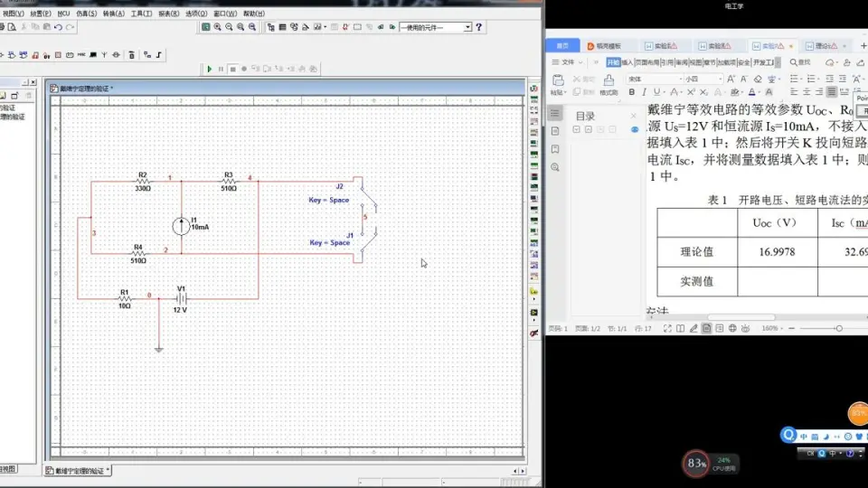The width and height of the screenshot is (868, 488).
Task: Open the 选项(O) options menu
Action: 196,14
